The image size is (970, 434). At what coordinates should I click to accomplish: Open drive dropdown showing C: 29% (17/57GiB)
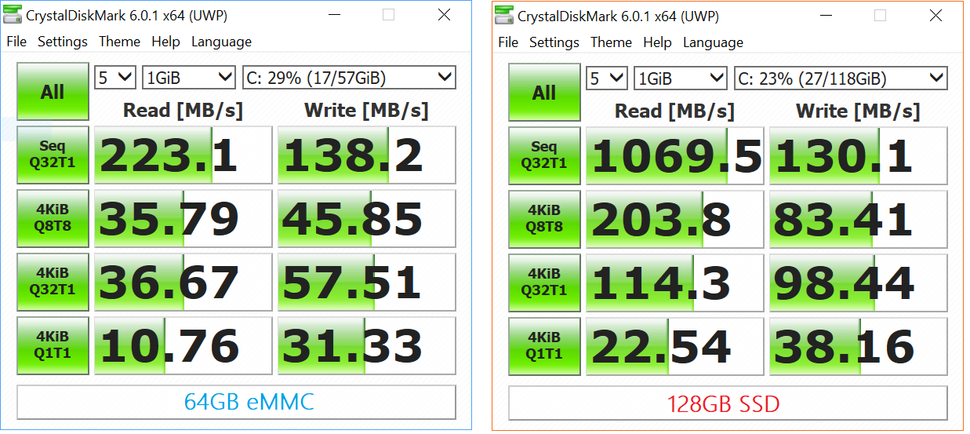pos(349,77)
